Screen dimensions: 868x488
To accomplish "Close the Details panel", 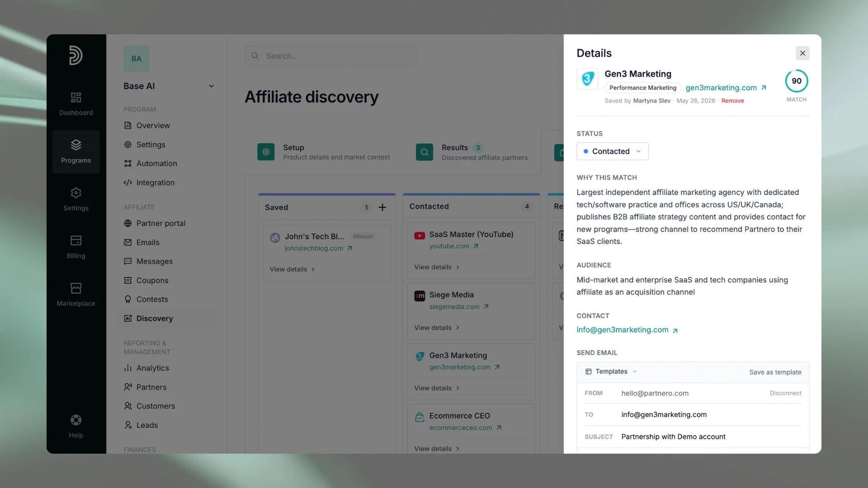I will point(802,53).
